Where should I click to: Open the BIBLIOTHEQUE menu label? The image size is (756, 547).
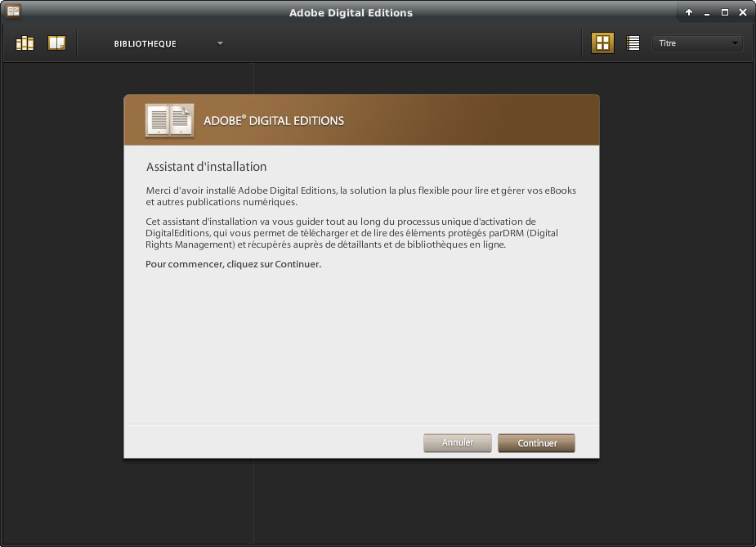(145, 44)
